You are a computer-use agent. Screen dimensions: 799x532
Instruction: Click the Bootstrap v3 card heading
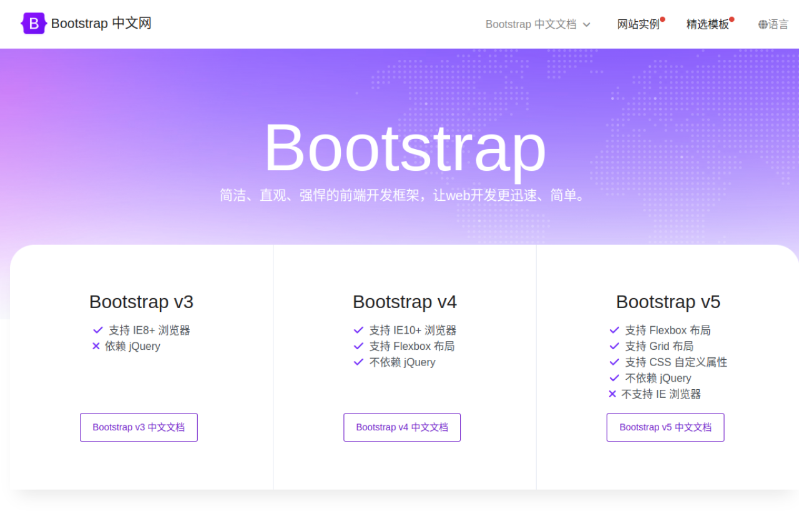click(141, 302)
